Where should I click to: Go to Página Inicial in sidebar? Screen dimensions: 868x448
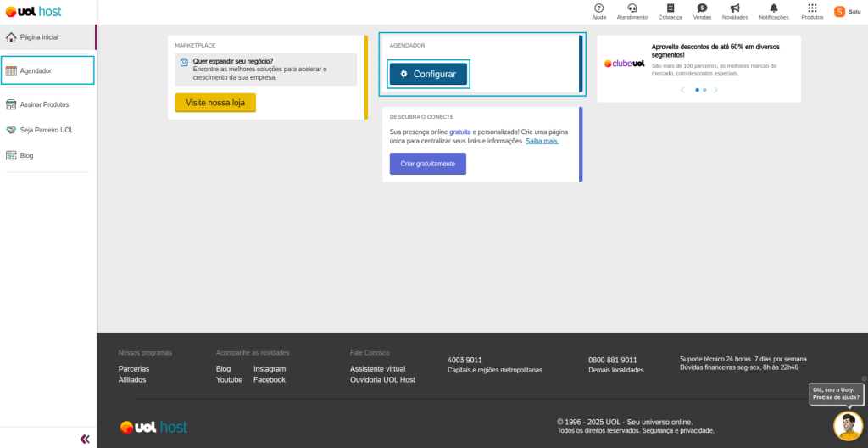click(x=39, y=37)
